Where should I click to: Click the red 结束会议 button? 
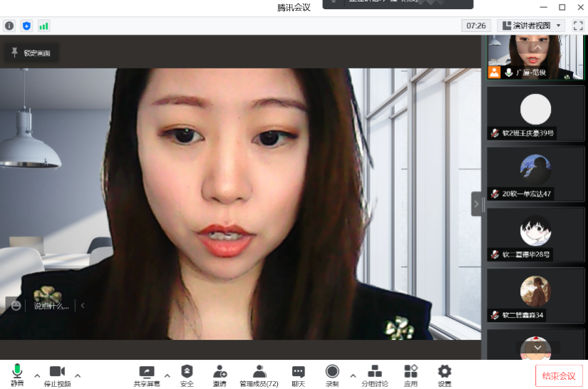click(x=559, y=375)
